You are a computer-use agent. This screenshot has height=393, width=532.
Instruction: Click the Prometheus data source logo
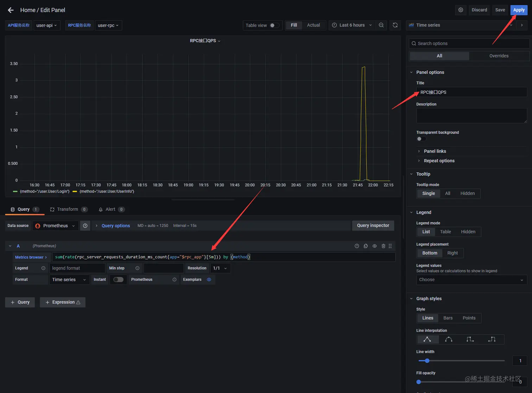point(38,226)
